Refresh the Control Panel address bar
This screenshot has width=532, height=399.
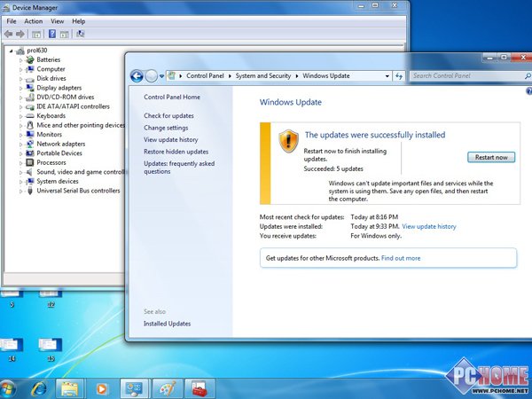tap(399, 76)
